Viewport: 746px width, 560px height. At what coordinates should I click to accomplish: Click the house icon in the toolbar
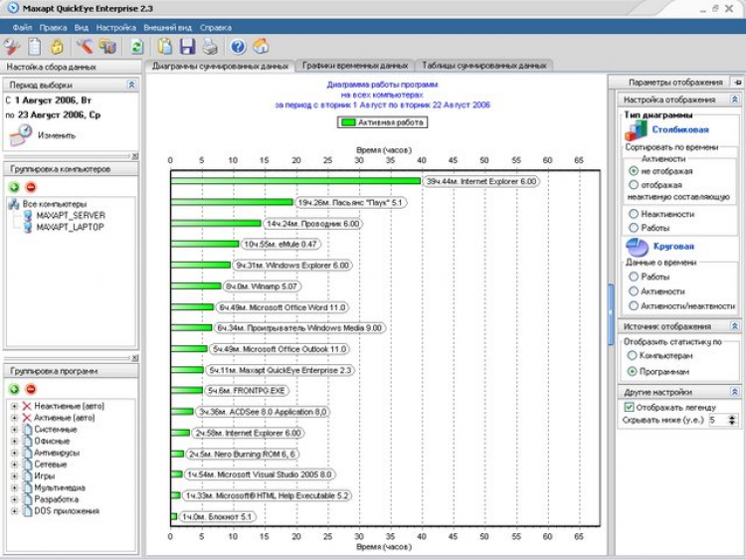(x=261, y=46)
